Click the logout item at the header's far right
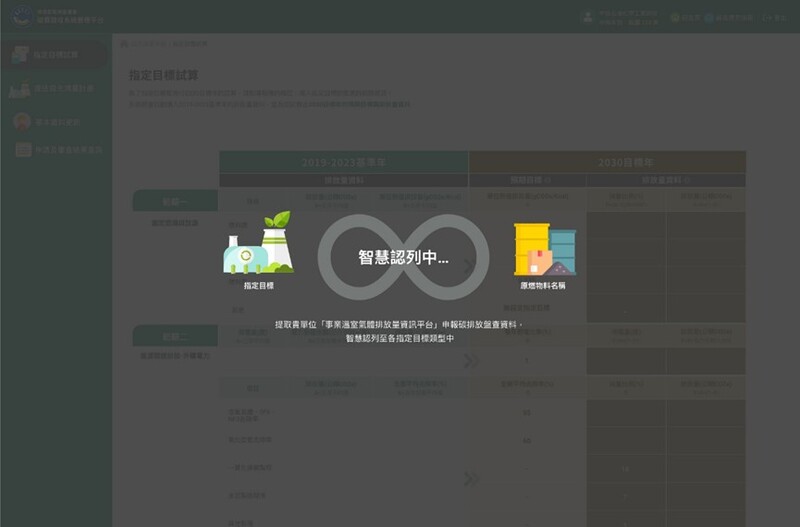This screenshot has height=527, width=800. pos(772,18)
